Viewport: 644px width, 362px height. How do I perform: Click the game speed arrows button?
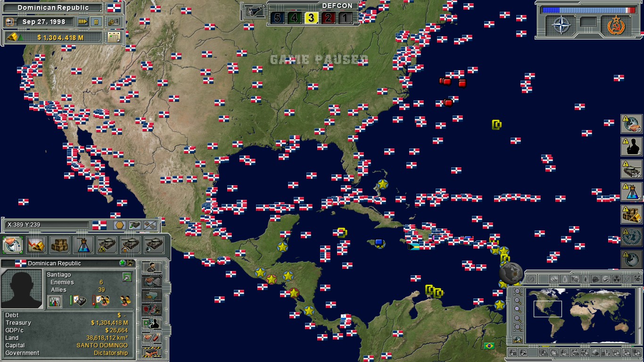tap(83, 22)
